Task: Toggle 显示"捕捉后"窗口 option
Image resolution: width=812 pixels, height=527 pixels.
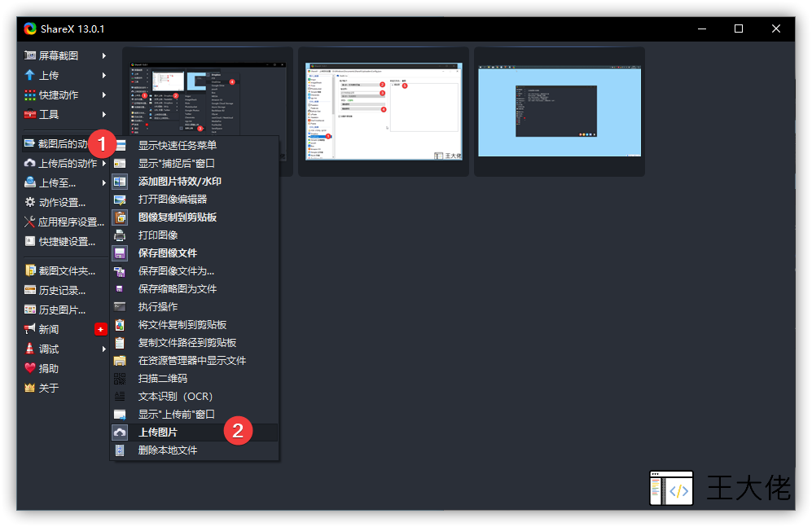Action: [x=194, y=164]
